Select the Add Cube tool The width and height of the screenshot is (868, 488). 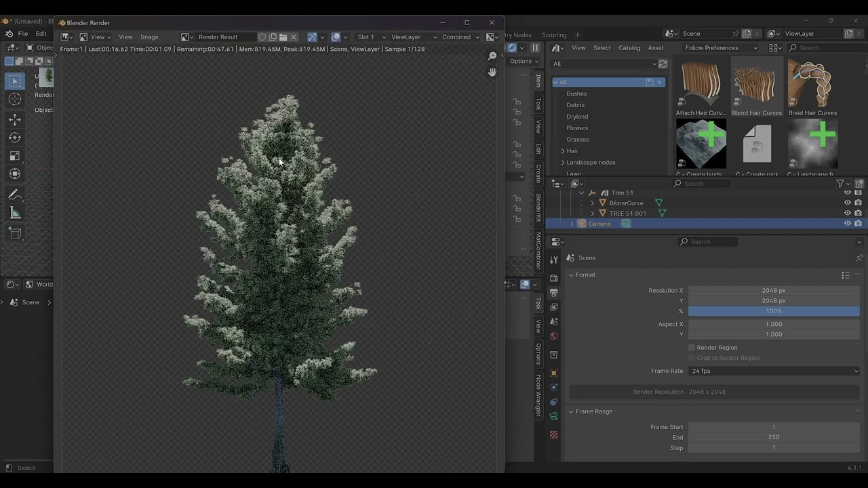(15, 234)
